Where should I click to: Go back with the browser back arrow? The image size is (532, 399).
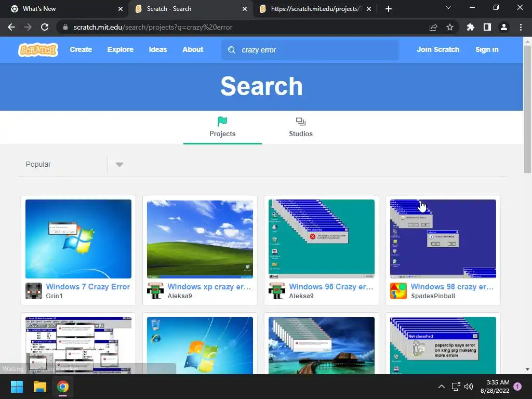[x=11, y=27]
